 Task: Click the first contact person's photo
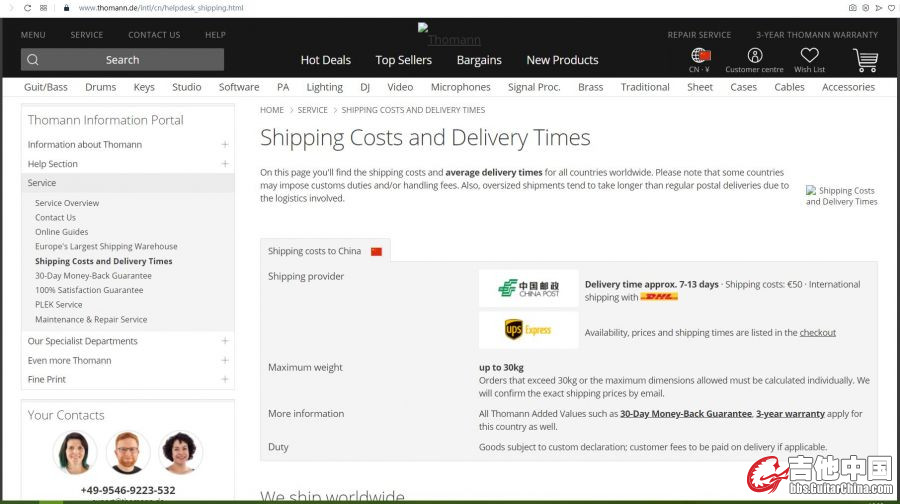click(75, 452)
